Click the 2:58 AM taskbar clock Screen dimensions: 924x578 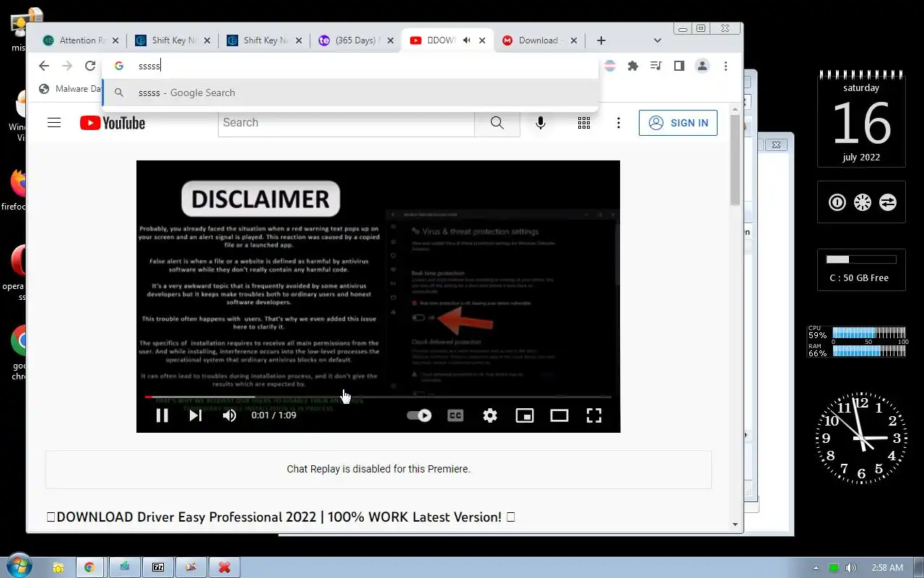pos(887,568)
